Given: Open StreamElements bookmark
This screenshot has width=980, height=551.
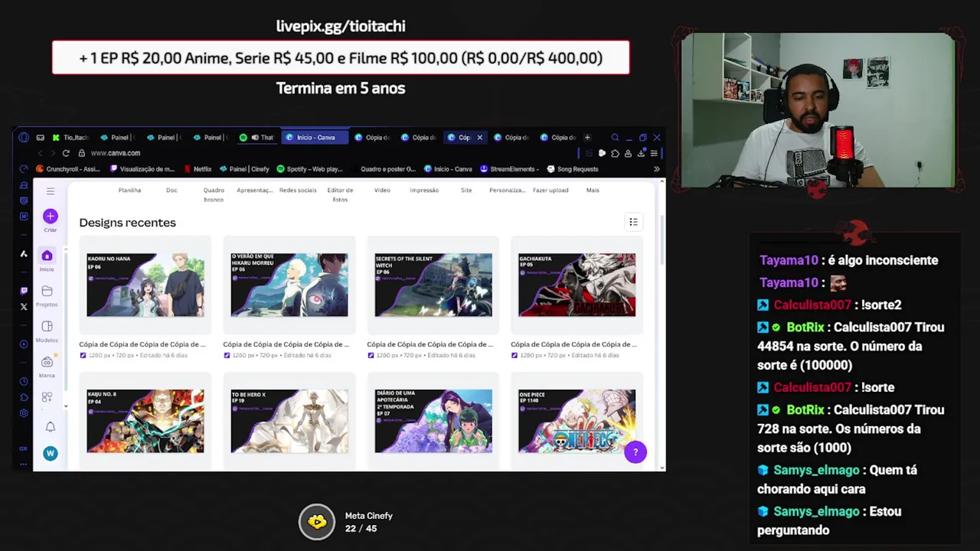Looking at the screenshot, I should click(509, 169).
